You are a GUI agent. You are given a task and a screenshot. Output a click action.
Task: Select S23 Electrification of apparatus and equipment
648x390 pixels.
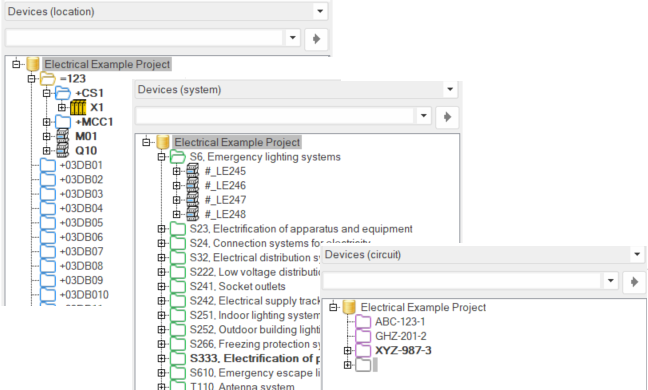(301, 229)
